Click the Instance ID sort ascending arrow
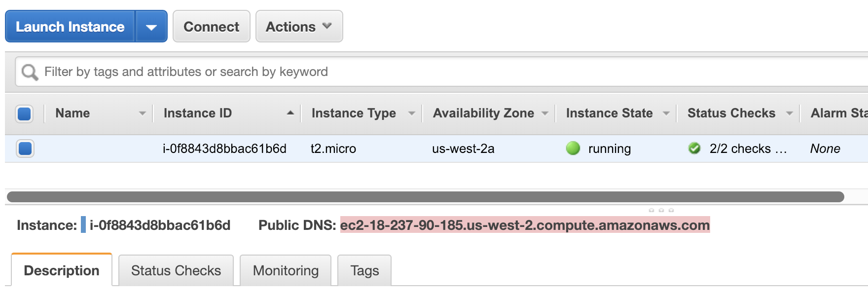Screen dimensions: 868x297 (x=290, y=113)
